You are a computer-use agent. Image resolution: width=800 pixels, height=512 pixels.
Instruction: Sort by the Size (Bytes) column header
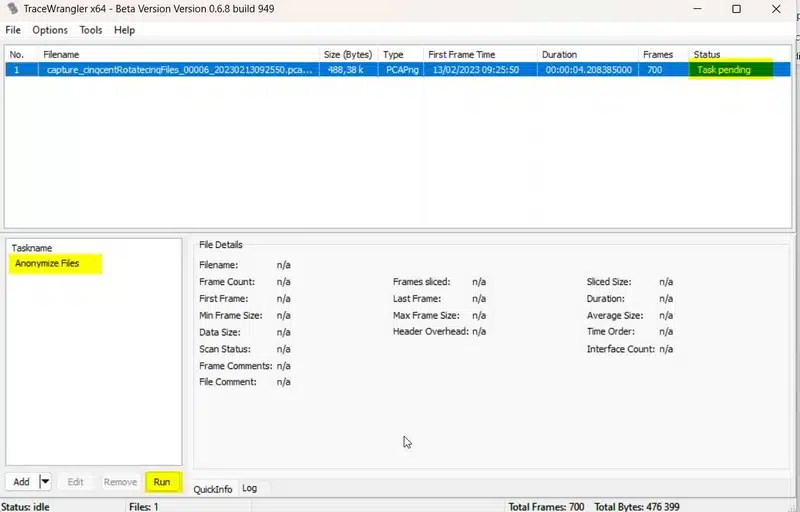[348, 55]
